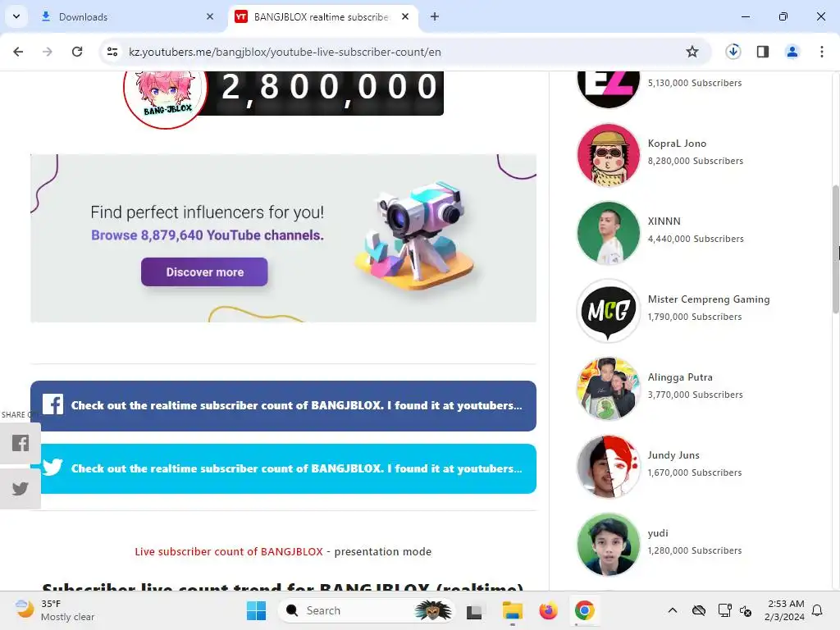Screen dimensions: 840x630
Task: Click the yudi channel avatar
Action: tap(608, 545)
